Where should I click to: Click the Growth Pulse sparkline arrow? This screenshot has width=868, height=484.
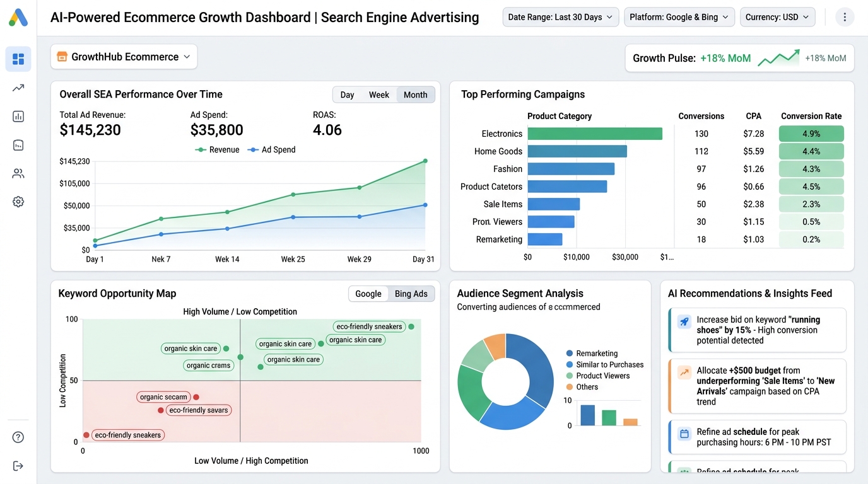778,57
